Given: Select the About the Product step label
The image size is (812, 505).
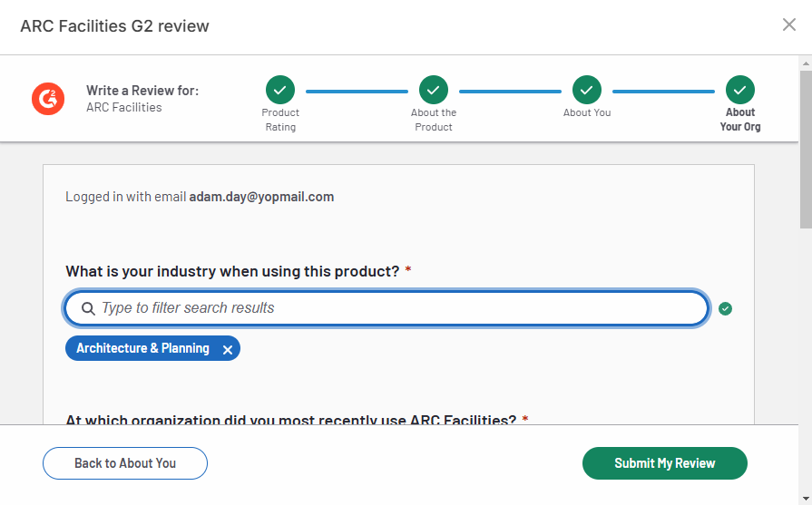Looking at the screenshot, I should click(x=434, y=120).
